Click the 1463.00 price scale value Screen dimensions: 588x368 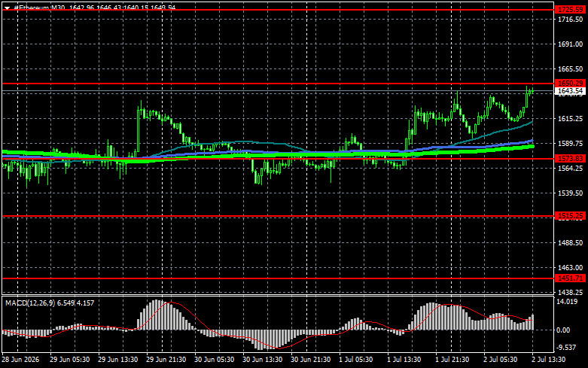[x=571, y=268]
